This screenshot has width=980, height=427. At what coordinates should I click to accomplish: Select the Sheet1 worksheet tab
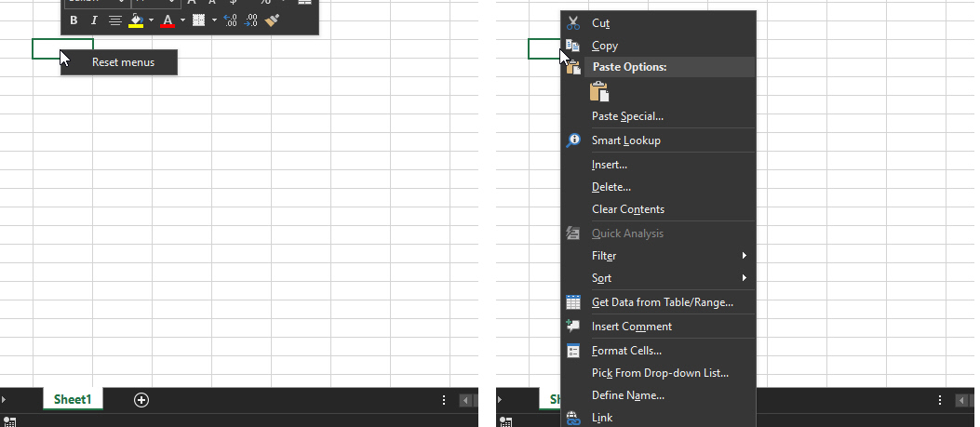[x=73, y=400]
